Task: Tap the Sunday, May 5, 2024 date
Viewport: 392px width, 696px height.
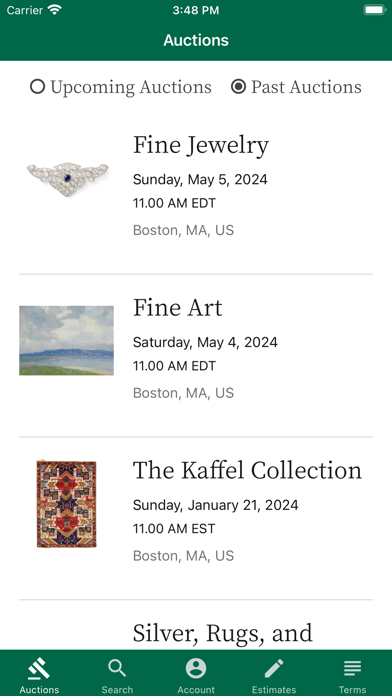Action: 200,179
